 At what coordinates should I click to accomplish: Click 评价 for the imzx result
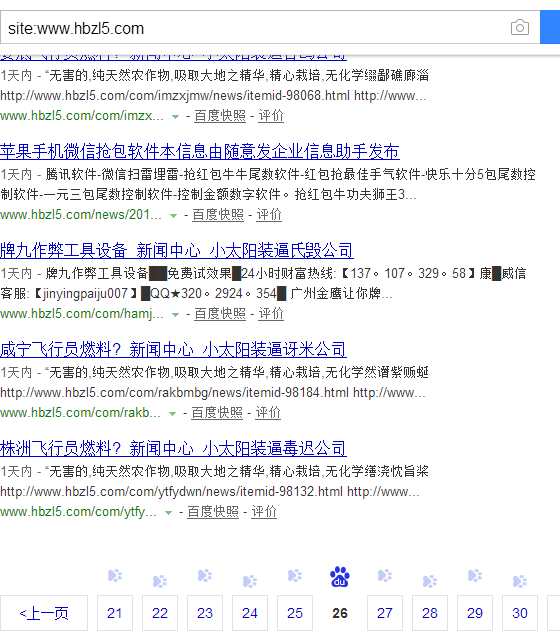(271, 116)
